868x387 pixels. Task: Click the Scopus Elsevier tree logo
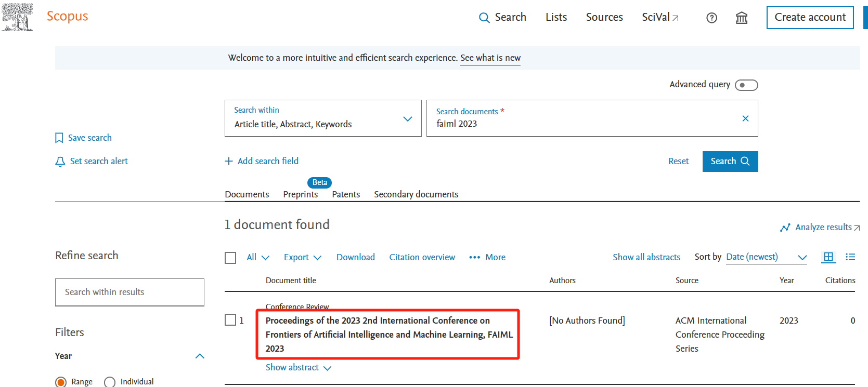click(x=18, y=17)
